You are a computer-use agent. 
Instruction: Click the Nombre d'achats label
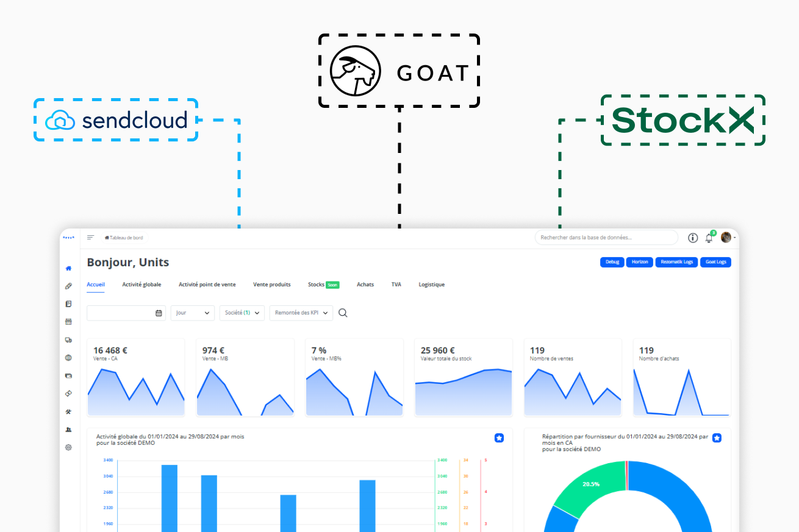pyautogui.click(x=659, y=359)
